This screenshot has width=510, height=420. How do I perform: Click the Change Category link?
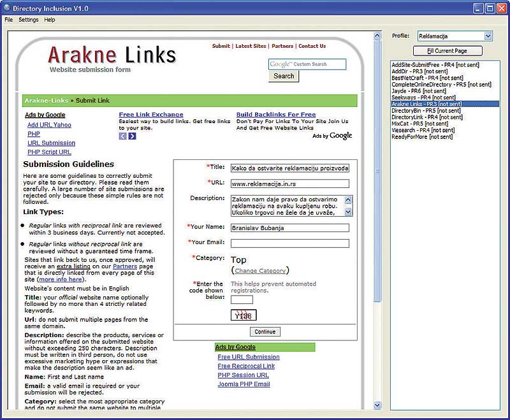[260, 271]
